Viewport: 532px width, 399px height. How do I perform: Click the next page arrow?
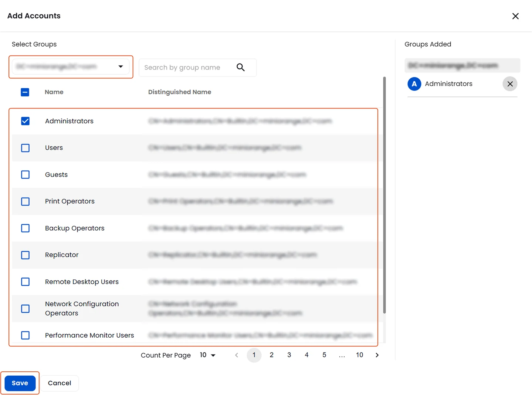[x=377, y=355]
